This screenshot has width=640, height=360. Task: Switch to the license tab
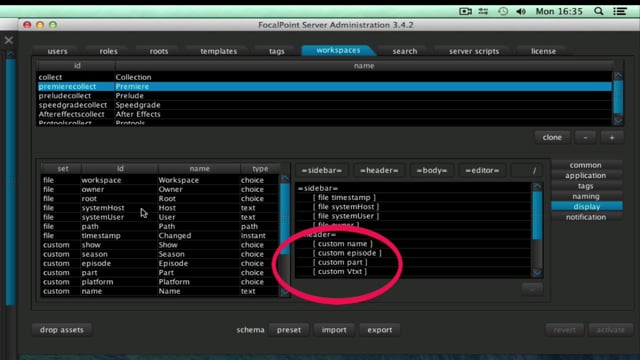coord(543,51)
